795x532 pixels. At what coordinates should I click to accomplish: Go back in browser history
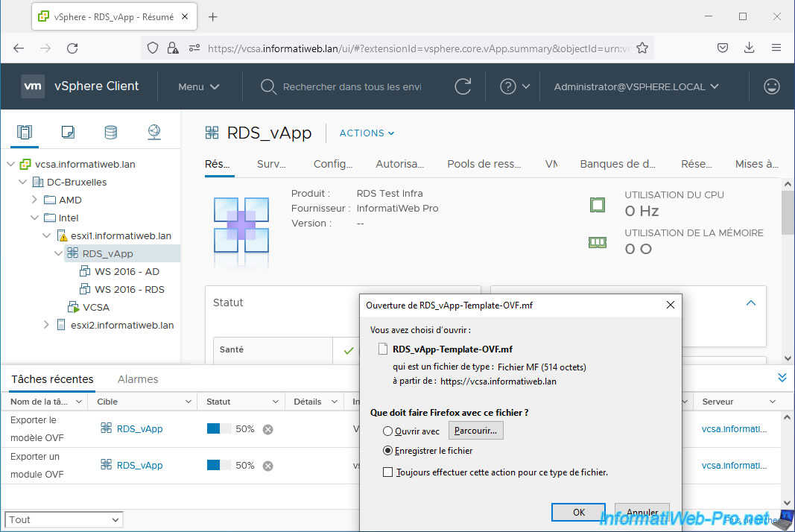[x=19, y=48]
